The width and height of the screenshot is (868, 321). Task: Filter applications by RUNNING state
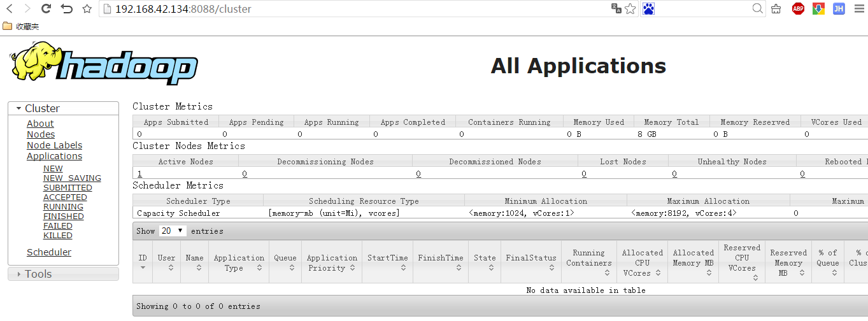pos(63,207)
